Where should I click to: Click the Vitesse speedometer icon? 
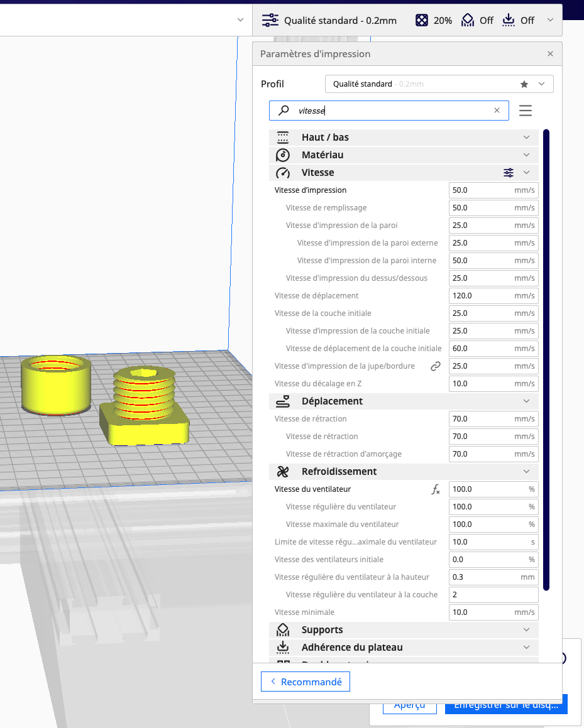[283, 173]
